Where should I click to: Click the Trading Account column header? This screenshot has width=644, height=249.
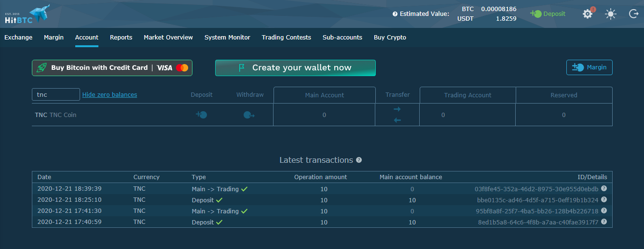click(x=468, y=95)
